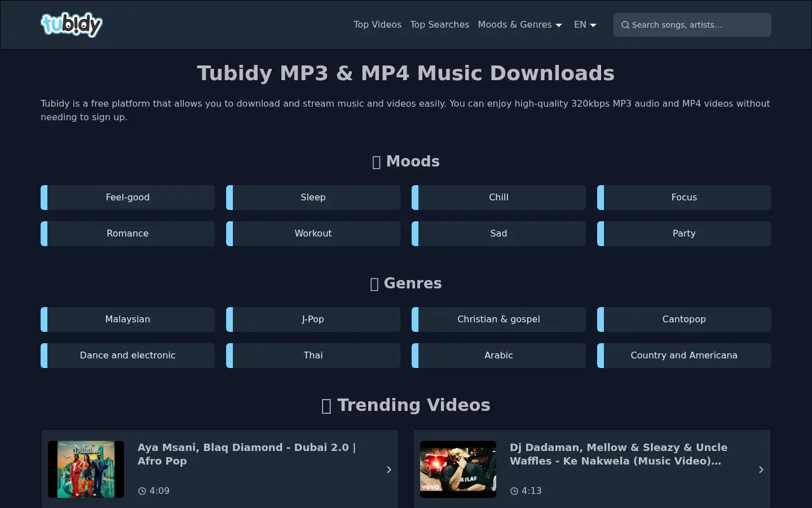This screenshot has width=812, height=508.
Task: Click the Genres section heading
Action: pyautogui.click(x=406, y=283)
